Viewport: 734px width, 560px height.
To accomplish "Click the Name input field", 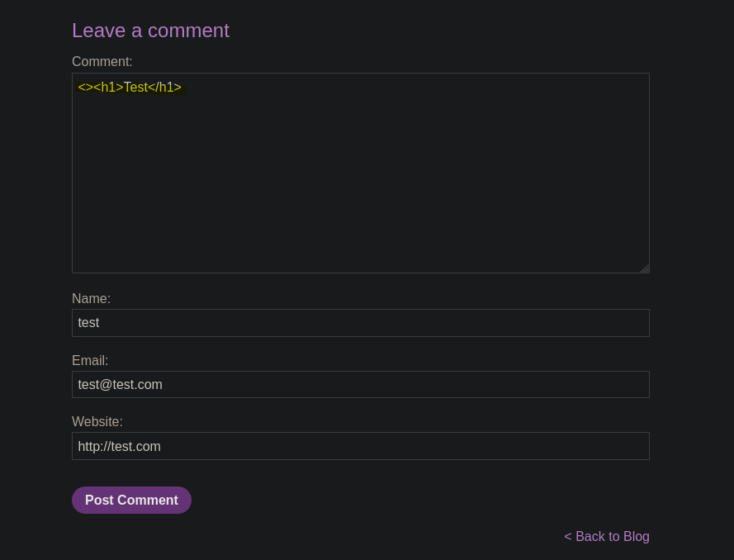I will 361,323.
